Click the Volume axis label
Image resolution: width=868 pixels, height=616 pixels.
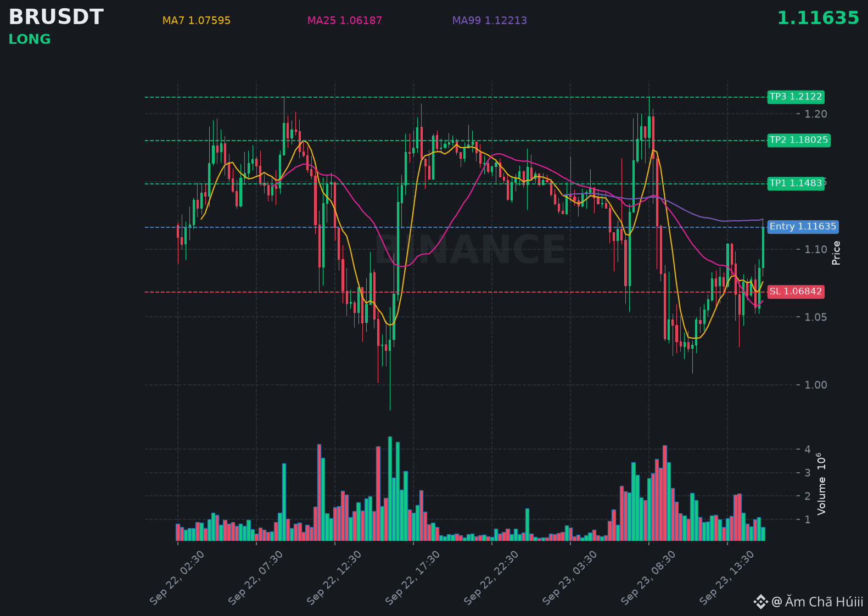click(821, 484)
